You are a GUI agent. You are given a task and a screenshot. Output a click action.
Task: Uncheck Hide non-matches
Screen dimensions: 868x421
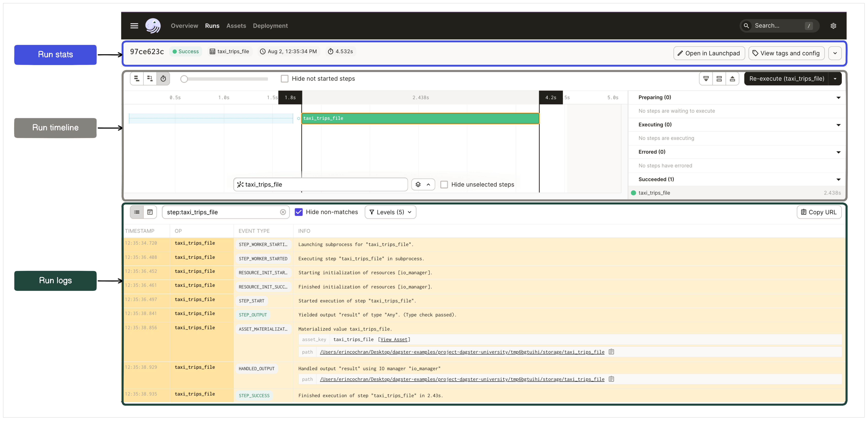pos(299,212)
